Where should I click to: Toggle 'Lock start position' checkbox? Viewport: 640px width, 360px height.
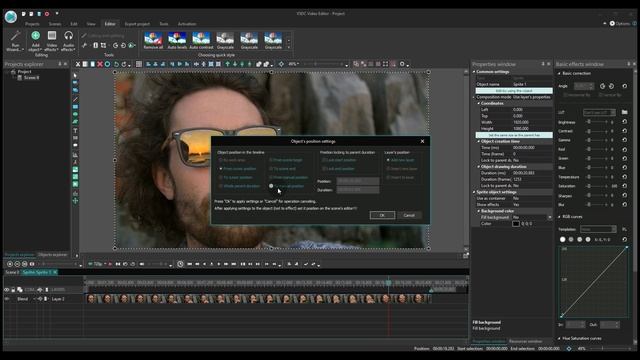point(324,160)
